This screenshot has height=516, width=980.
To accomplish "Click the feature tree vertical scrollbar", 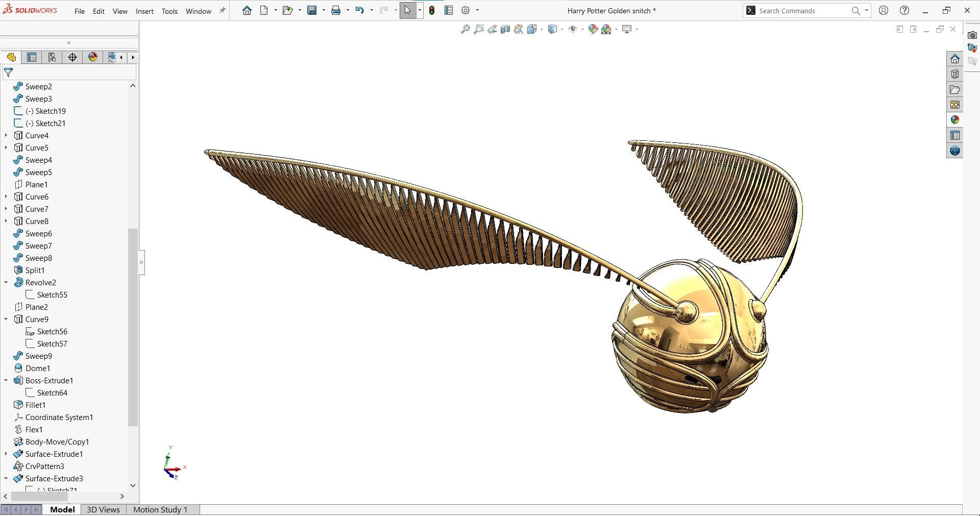I will (133, 327).
